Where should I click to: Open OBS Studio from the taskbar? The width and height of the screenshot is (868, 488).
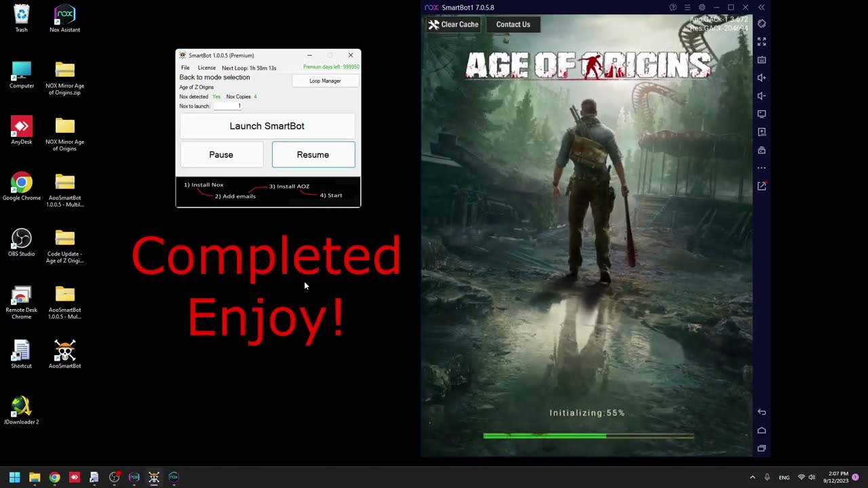114,477
